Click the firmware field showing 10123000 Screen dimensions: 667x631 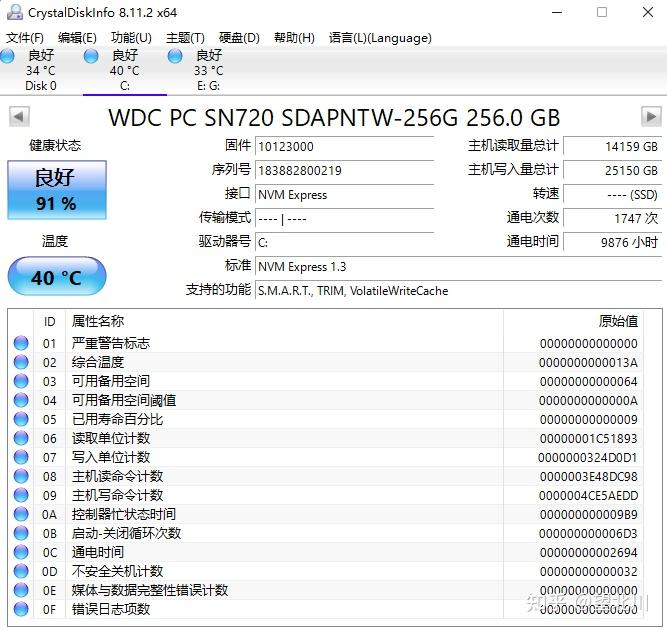(344, 146)
